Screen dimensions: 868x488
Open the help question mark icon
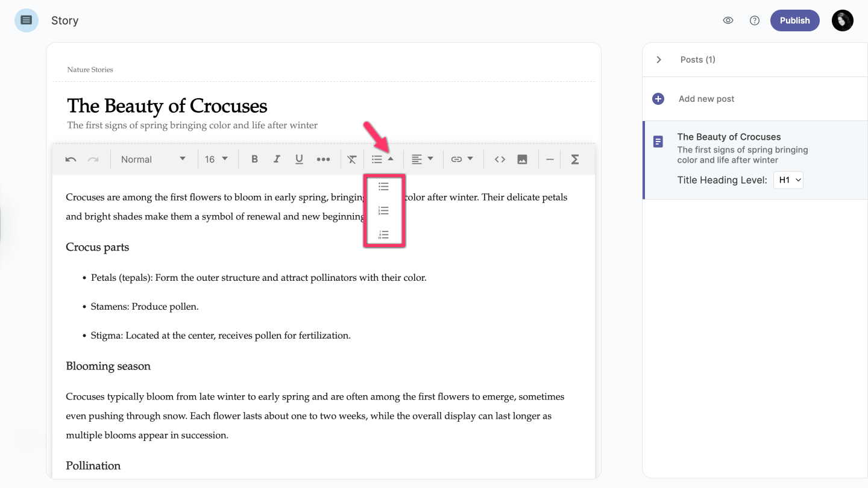754,20
